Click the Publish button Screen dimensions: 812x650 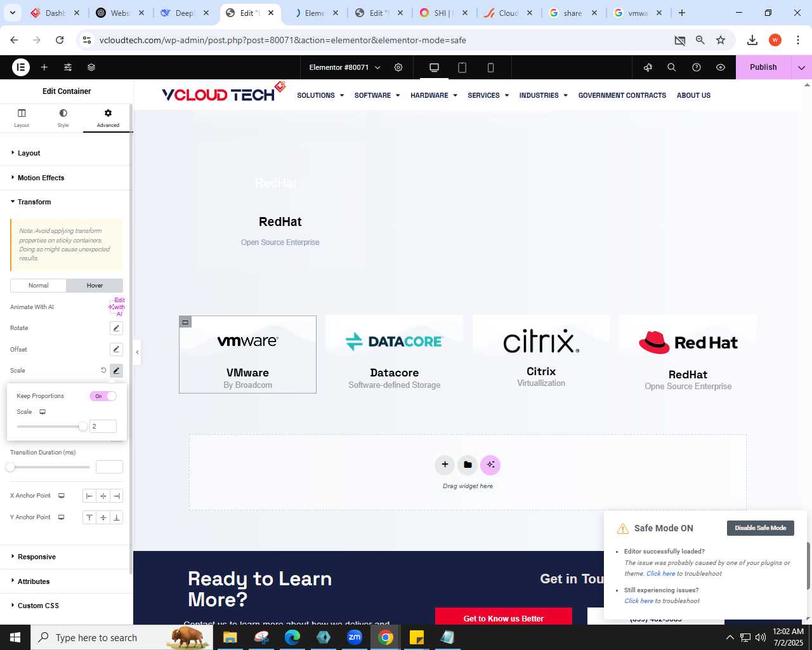coord(763,67)
